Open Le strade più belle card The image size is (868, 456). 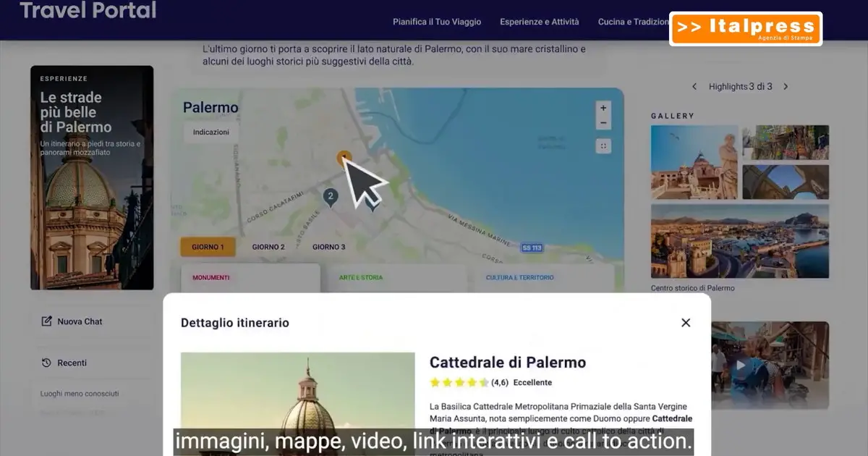pyautogui.click(x=92, y=177)
